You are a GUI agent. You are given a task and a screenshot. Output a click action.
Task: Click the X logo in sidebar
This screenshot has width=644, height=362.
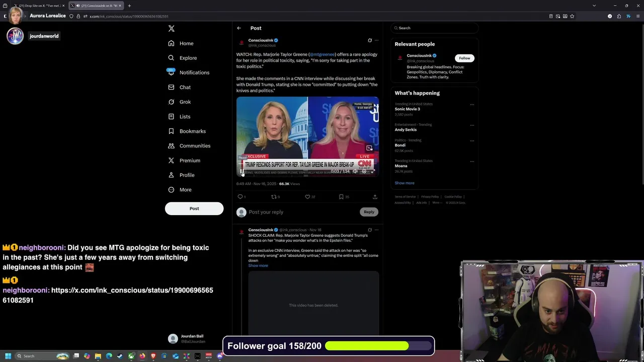(172, 29)
